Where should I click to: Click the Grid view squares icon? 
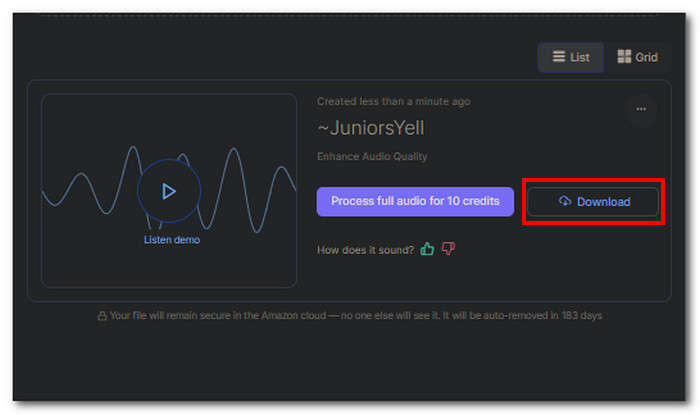pyautogui.click(x=624, y=57)
